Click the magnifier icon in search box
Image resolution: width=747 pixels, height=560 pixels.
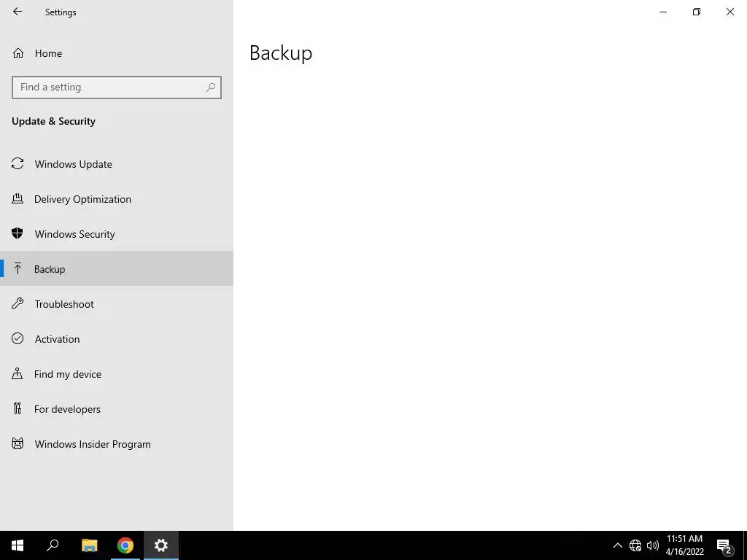click(x=211, y=87)
